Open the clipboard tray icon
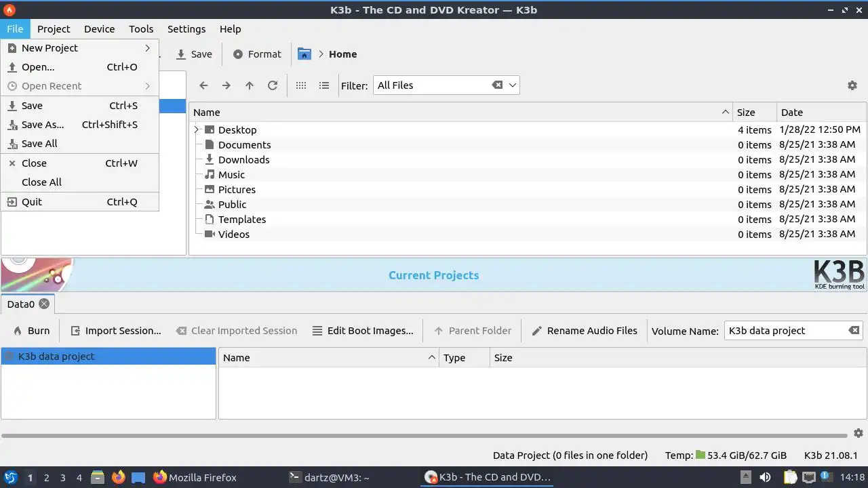The height and width of the screenshot is (488, 868). tap(790, 477)
